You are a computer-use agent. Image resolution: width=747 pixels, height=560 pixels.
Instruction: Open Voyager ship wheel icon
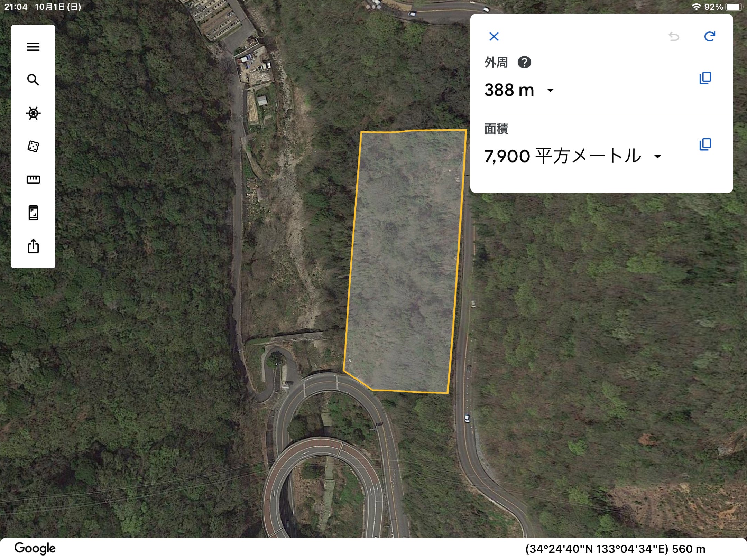click(x=33, y=113)
